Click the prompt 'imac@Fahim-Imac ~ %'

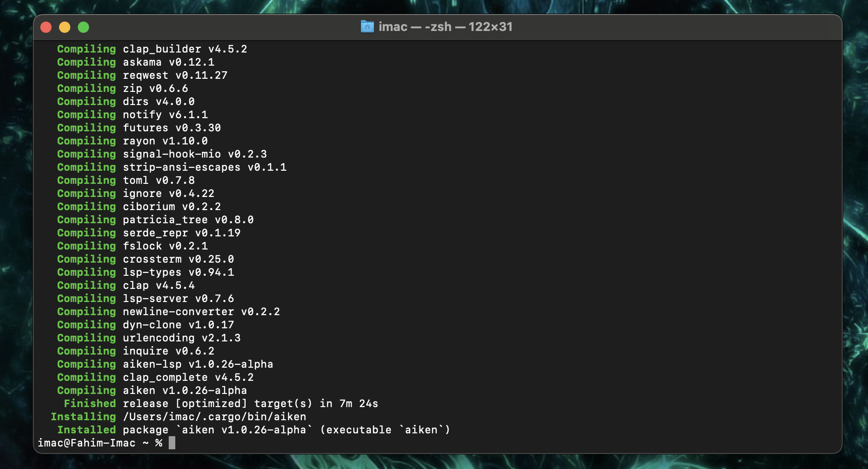(100, 443)
